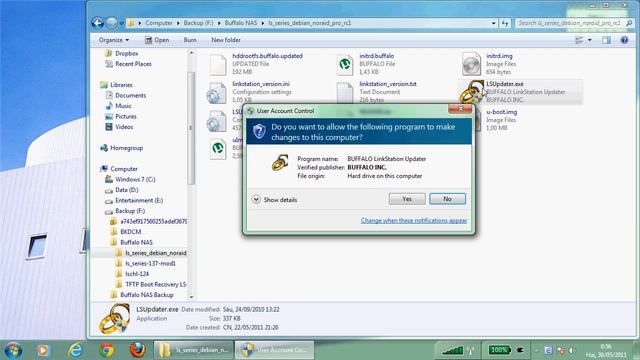
Task: Open Pictures library in navigation pane
Action: coord(121,116)
